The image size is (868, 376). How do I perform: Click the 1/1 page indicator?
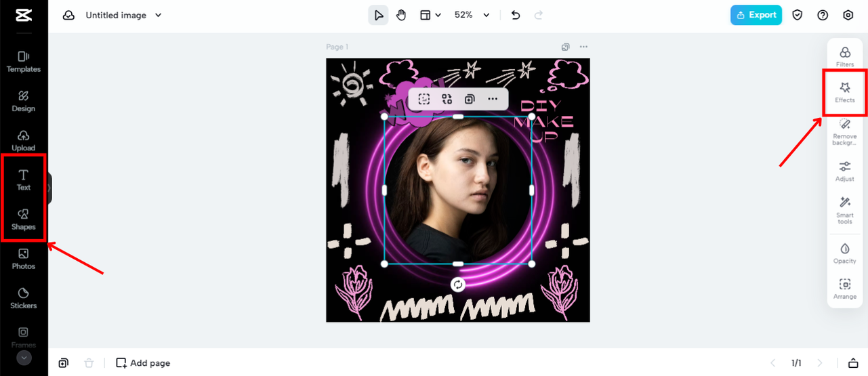(796, 363)
